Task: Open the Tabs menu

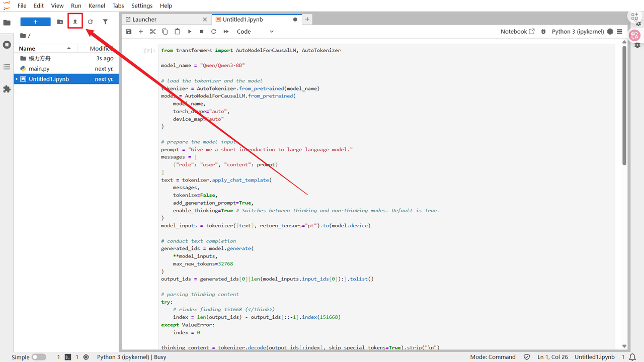Action: 118,6
